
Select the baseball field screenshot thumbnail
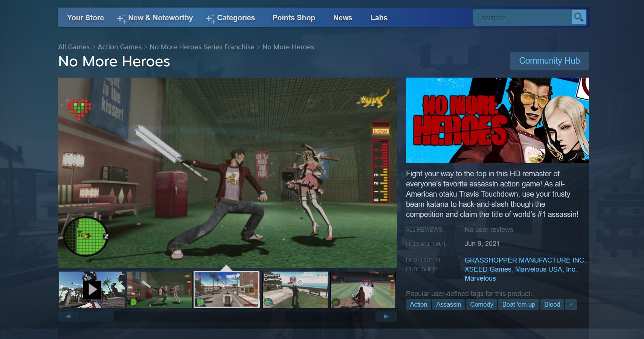click(363, 290)
